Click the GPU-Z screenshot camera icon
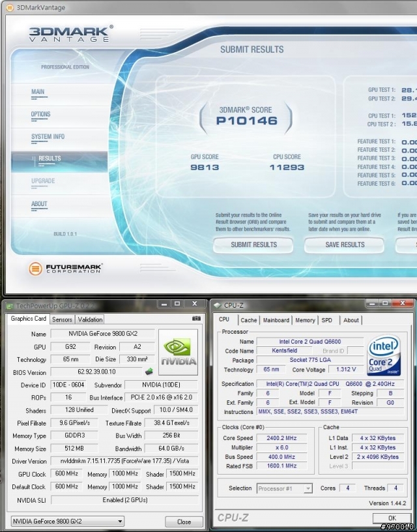This screenshot has height=532, width=417. pyautogui.click(x=196, y=318)
